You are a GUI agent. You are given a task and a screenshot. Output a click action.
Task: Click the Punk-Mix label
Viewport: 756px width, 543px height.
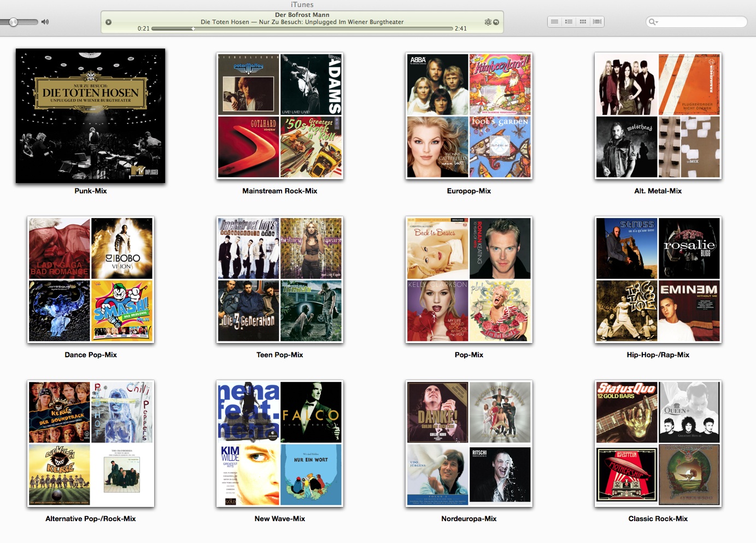(x=91, y=191)
